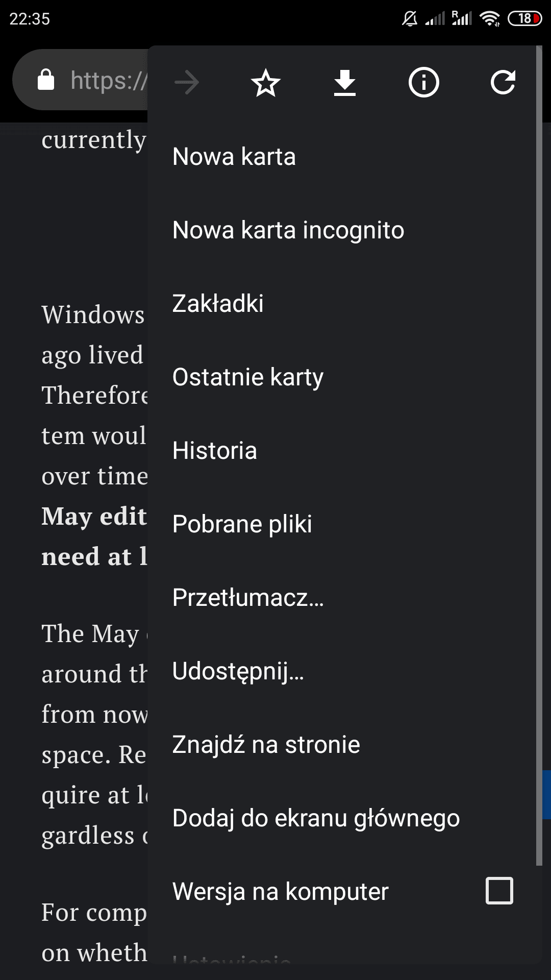Viewport: 551px width, 980px height.
Task: Bookmark this page with the star icon
Action: 266,83
